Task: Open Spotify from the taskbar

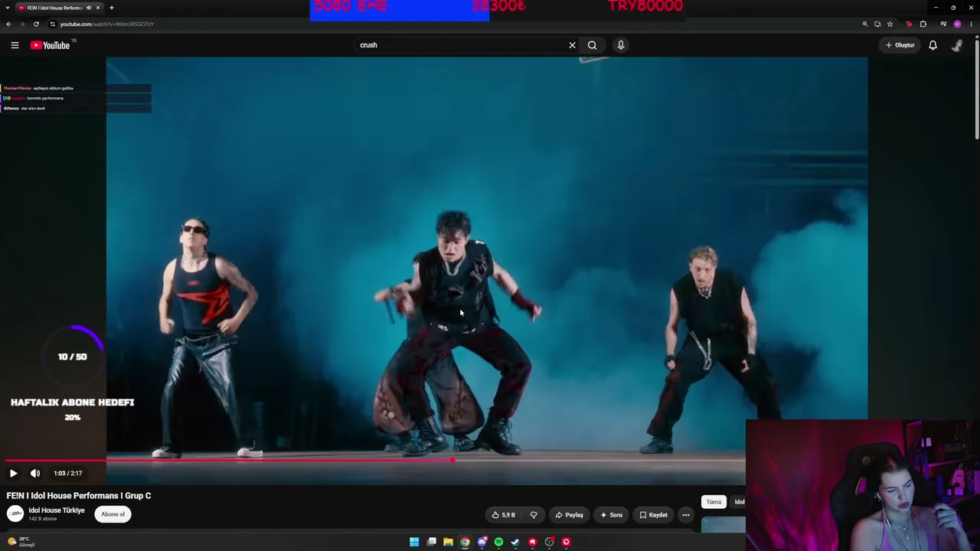Action: pos(498,542)
